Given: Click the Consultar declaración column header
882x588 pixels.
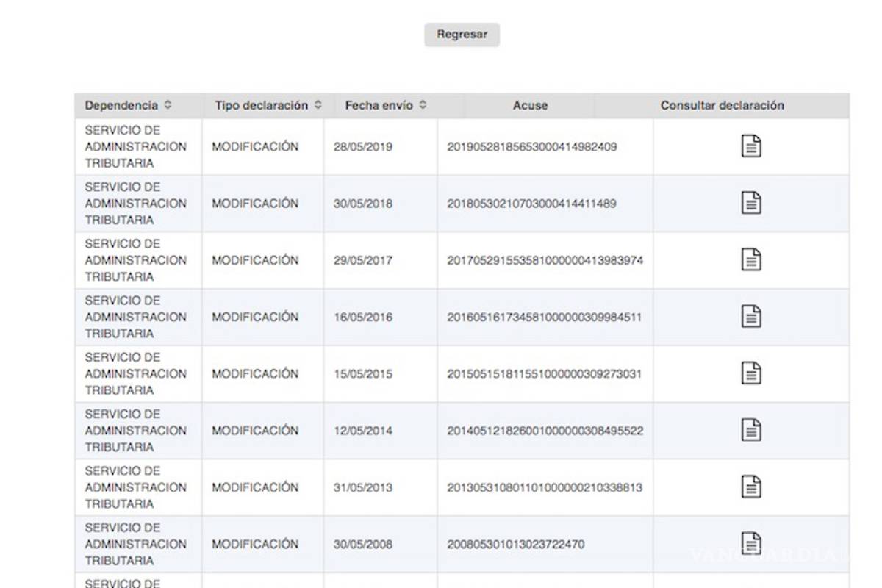Looking at the screenshot, I should (x=722, y=106).
